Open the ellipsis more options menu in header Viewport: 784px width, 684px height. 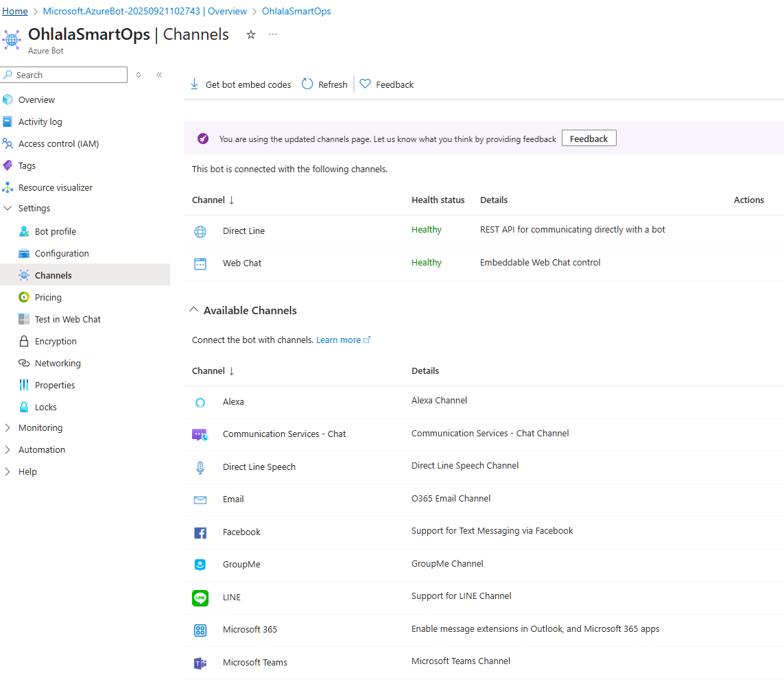click(x=273, y=35)
